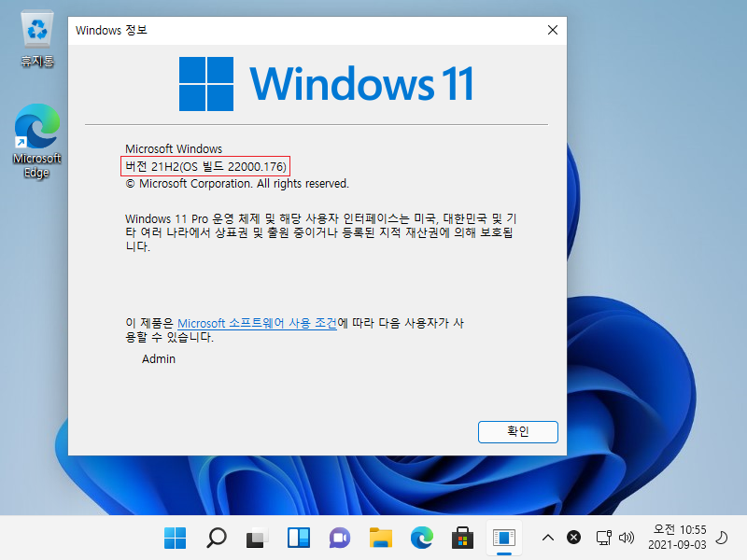Open the clock showing 오전 10:55

[x=677, y=538]
